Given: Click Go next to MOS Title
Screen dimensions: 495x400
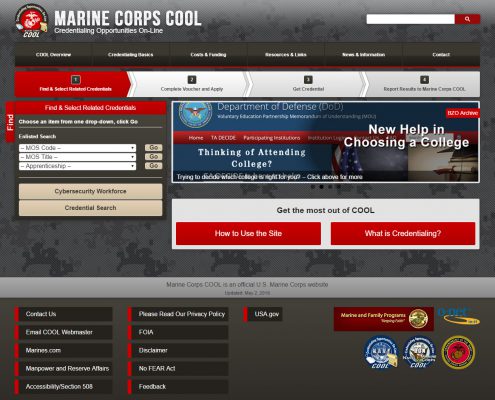Looking at the screenshot, I should point(153,156).
